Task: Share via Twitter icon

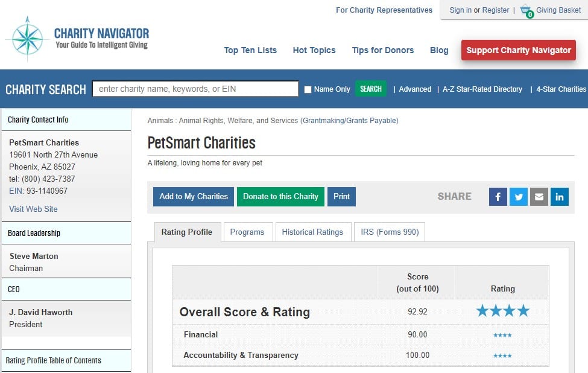Action: pyautogui.click(x=519, y=197)
